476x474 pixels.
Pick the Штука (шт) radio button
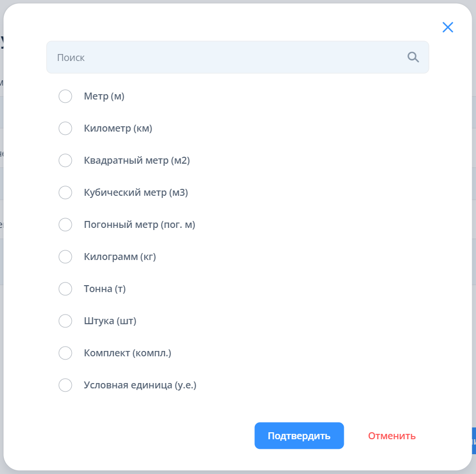65,321
